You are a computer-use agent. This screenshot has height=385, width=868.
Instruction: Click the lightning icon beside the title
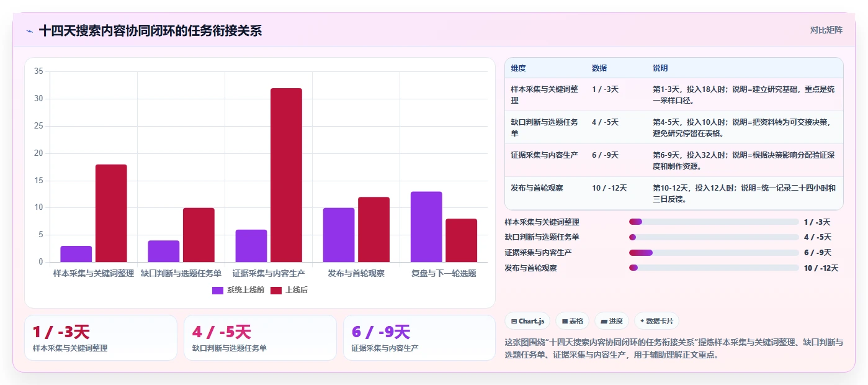point(30,31)
